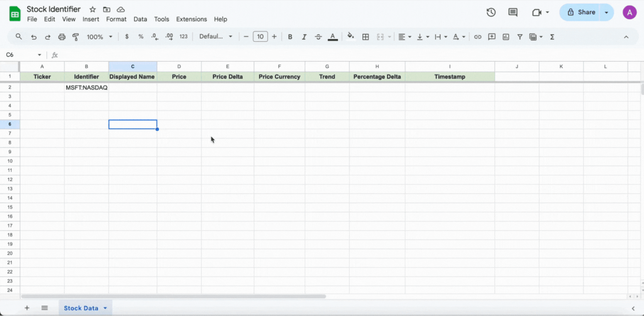644x316 pixels.
Task: Open more number formats 123
Action: (184, 37)
